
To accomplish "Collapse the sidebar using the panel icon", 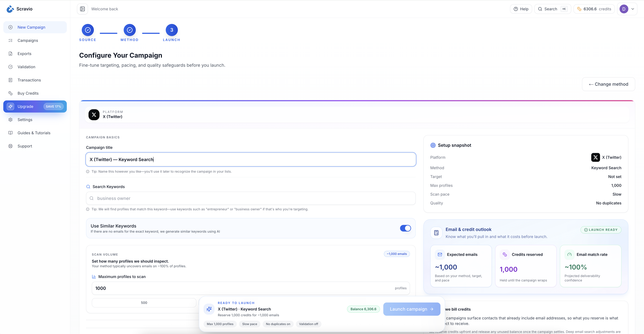I will tap(82, 9).
